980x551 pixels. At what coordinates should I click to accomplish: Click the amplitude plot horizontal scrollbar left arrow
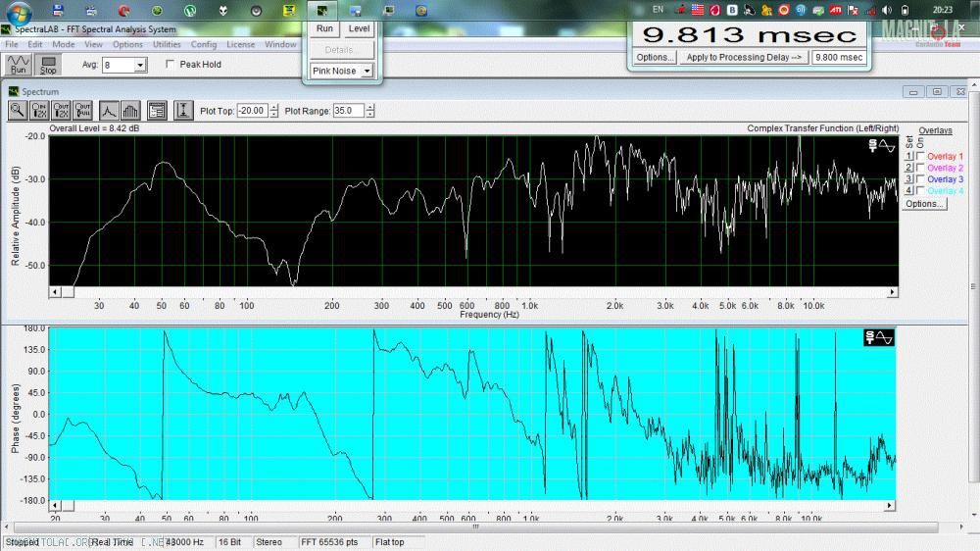point(55,292)
